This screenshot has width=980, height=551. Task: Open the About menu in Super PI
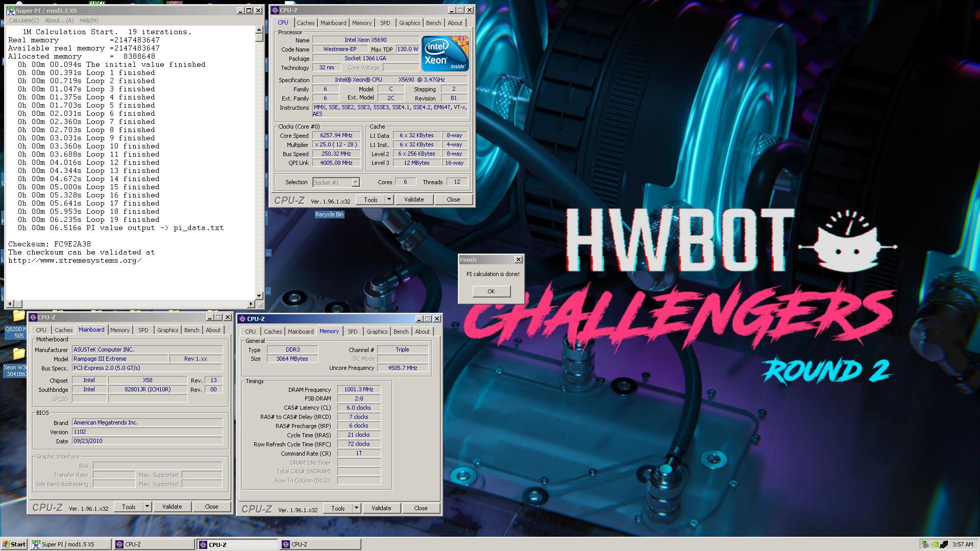point(59,20)
